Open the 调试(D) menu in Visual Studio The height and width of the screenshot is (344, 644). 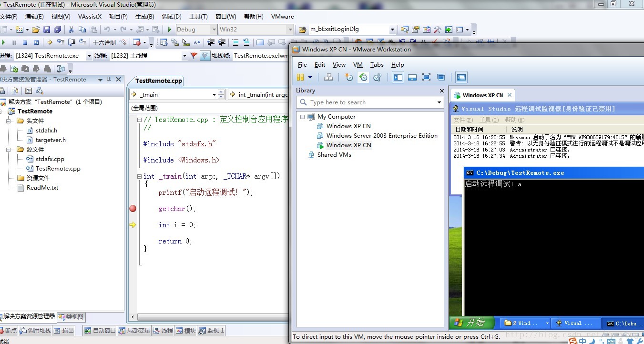tap(172, 16)
